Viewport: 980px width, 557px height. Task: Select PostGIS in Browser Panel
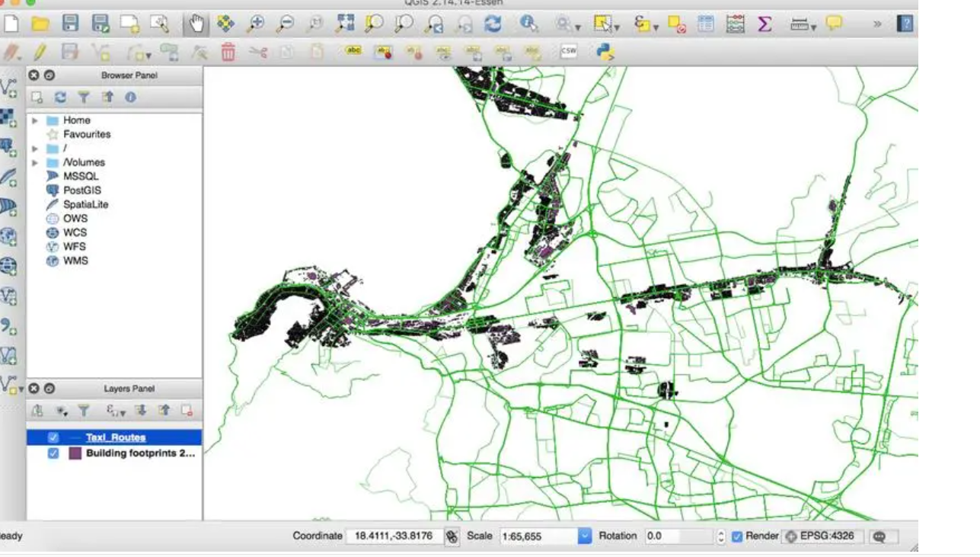pos(81,190)
